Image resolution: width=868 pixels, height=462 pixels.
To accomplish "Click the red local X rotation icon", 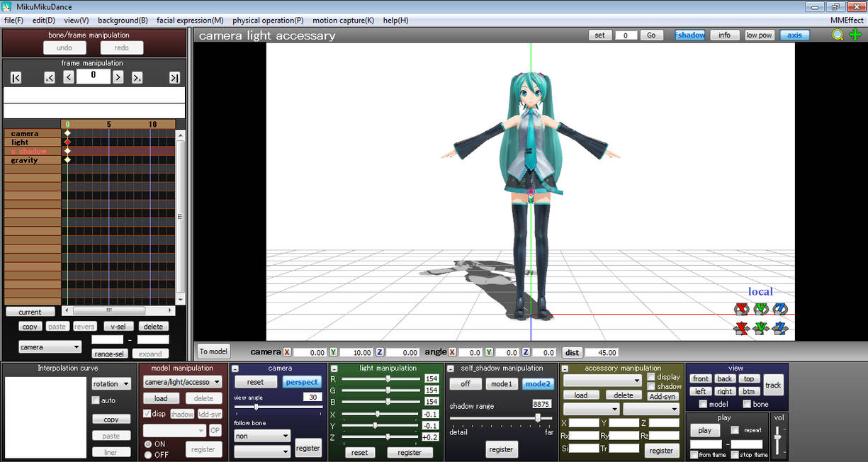I will [742, 309].
